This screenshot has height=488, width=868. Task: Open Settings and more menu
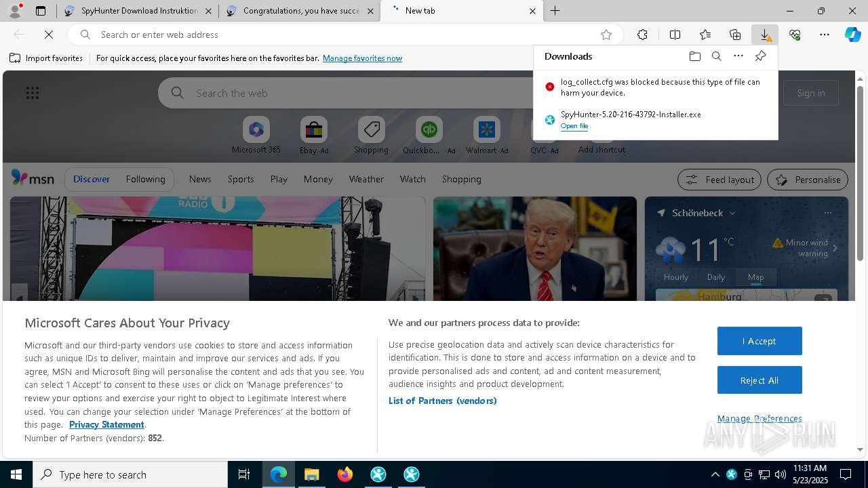pos(825,35)
